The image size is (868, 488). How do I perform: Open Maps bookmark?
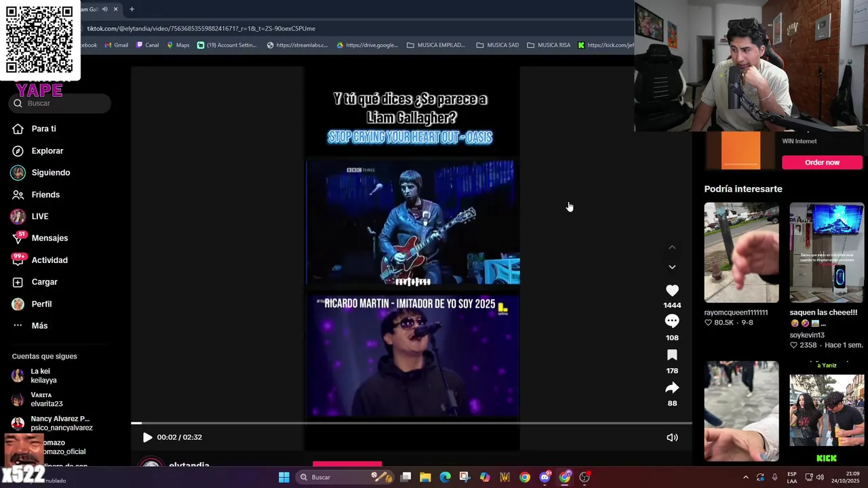point(178,45)
